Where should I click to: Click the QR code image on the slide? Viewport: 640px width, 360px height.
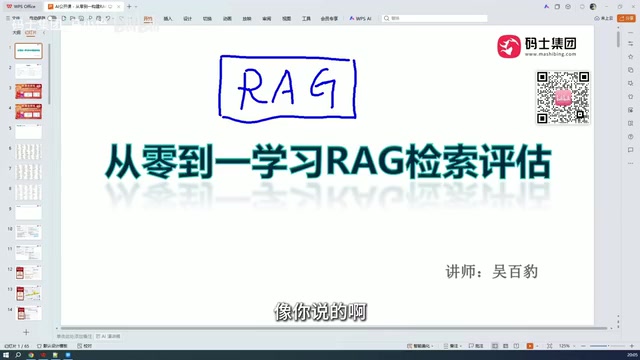point(563,98)
